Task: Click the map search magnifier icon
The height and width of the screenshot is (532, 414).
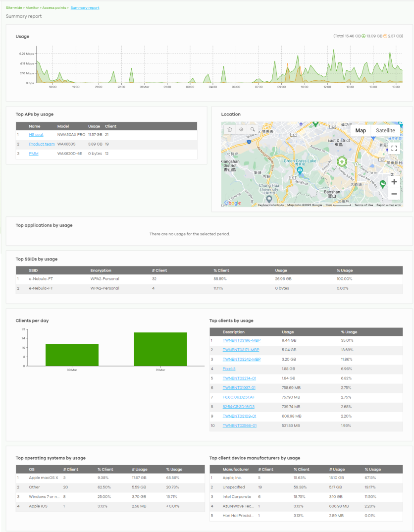Action: click(x=253, y=129)
